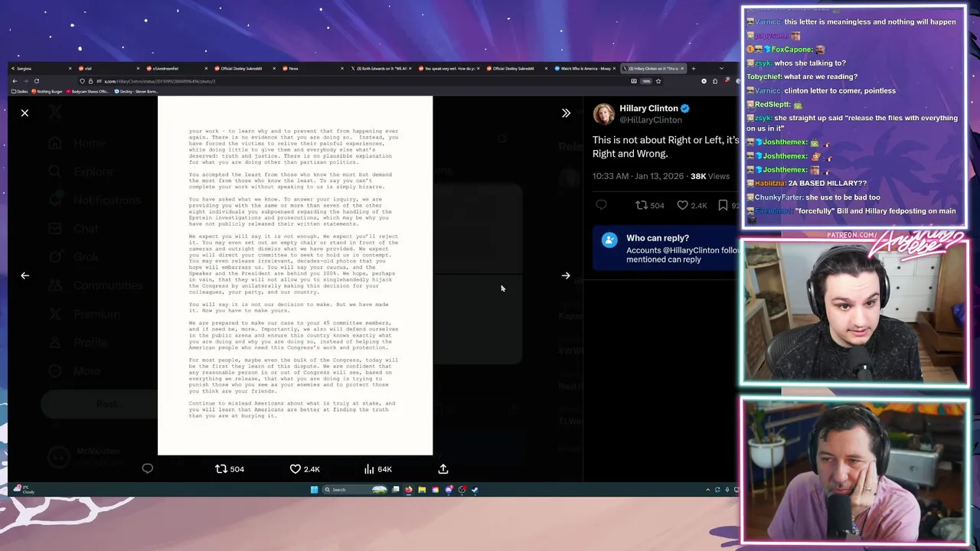
Task: Open the @HillaryClinton handle link
Action: pos(651,120)
